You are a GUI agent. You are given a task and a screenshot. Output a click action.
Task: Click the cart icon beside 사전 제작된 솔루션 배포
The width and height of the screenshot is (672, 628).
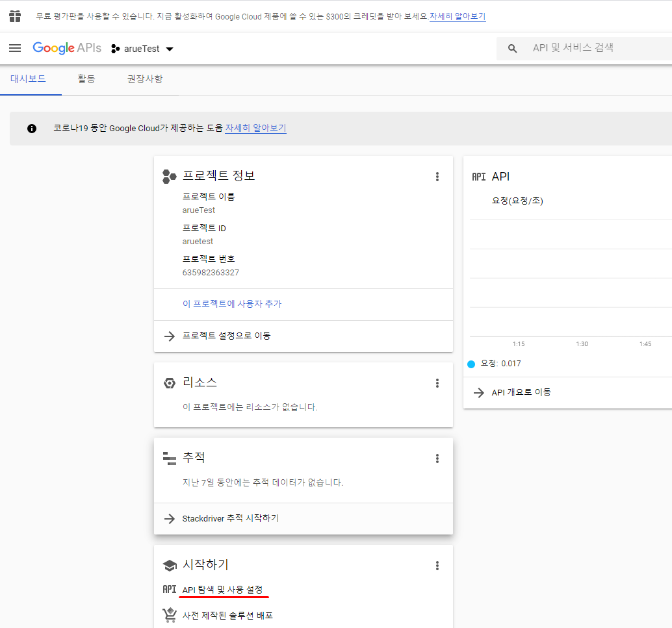(x=170, y=615)
